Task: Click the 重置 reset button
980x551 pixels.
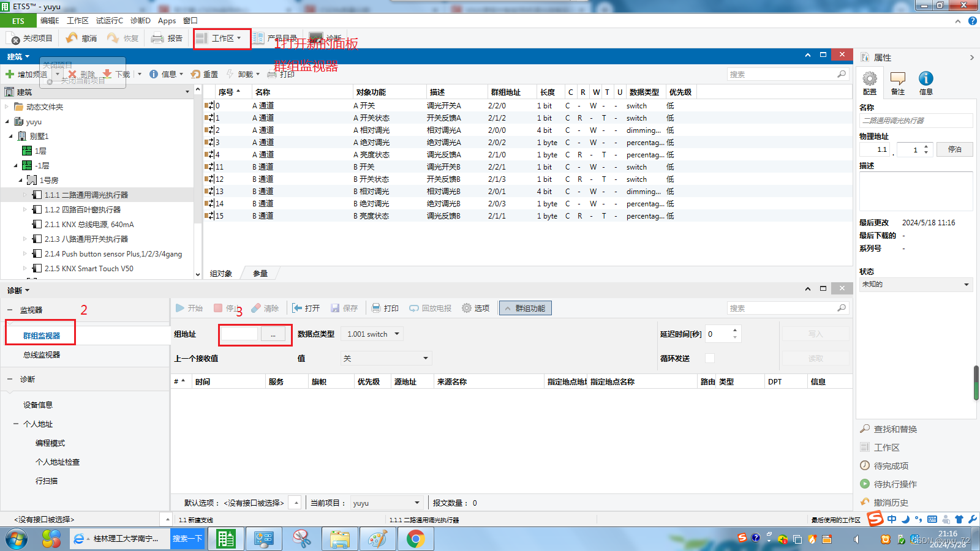Action: click(x=205, y=74)
